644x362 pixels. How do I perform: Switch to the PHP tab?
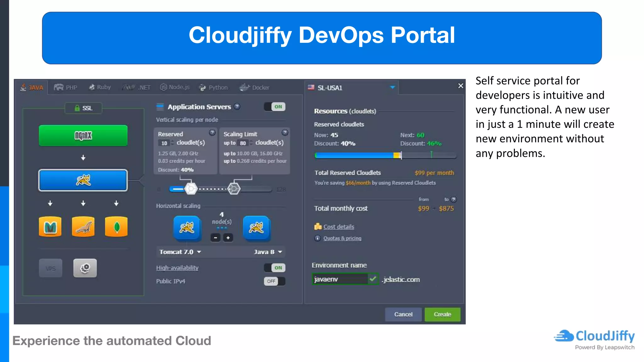(65, 87)
